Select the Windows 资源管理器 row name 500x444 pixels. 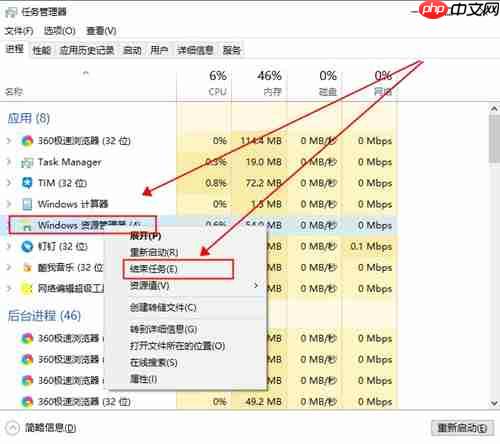pyautogui.click(x=89, y=225)
